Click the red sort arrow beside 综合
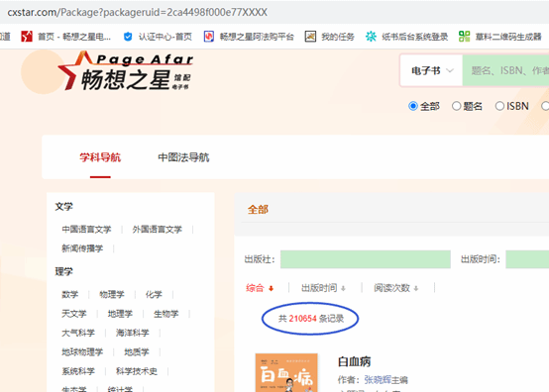The height and width of the screenshot is (392, 549). coord(271,288)
